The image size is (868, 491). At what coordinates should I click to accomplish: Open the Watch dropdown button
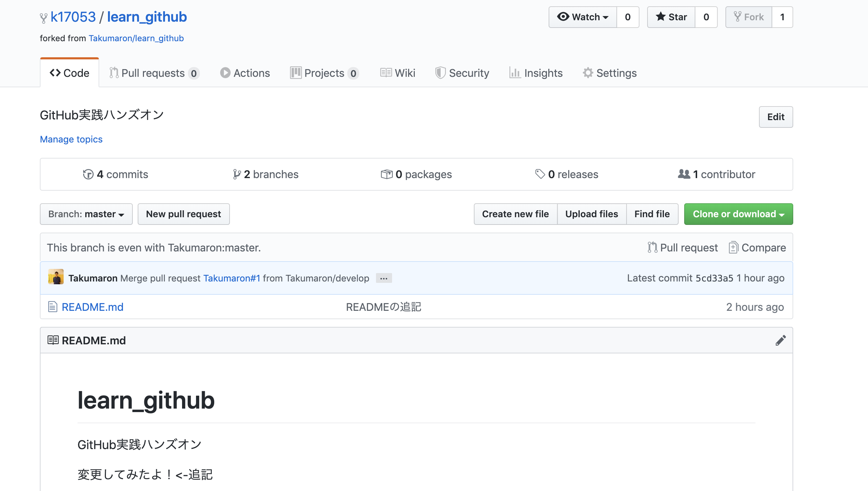(583, 17)
